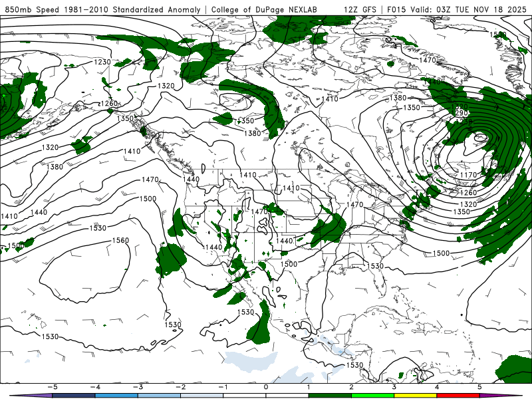Viewport: 532px width, 399px height.
Task: Click the 1170 contour label near the low center
Action: [468, 175]
